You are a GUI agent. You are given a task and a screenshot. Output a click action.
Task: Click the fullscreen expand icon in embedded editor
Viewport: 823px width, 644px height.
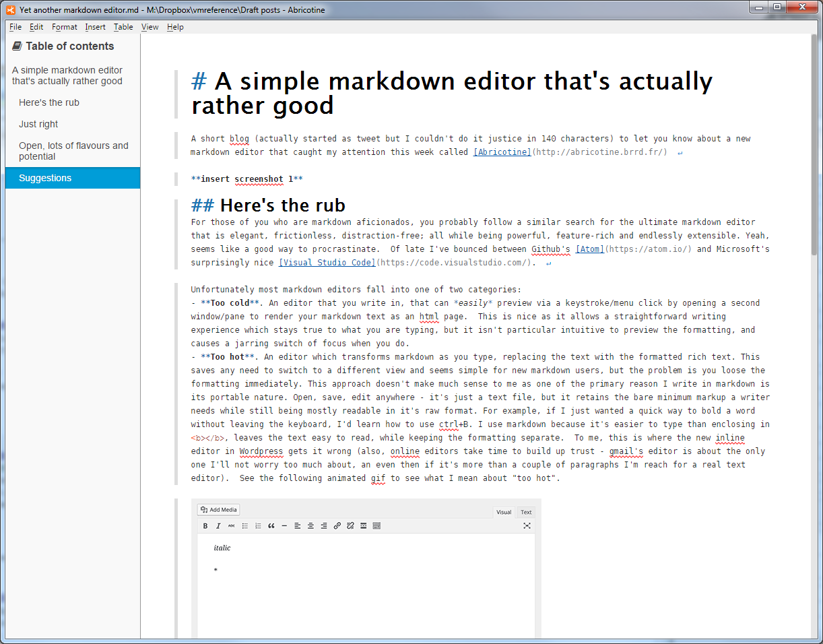pos(527,526)
